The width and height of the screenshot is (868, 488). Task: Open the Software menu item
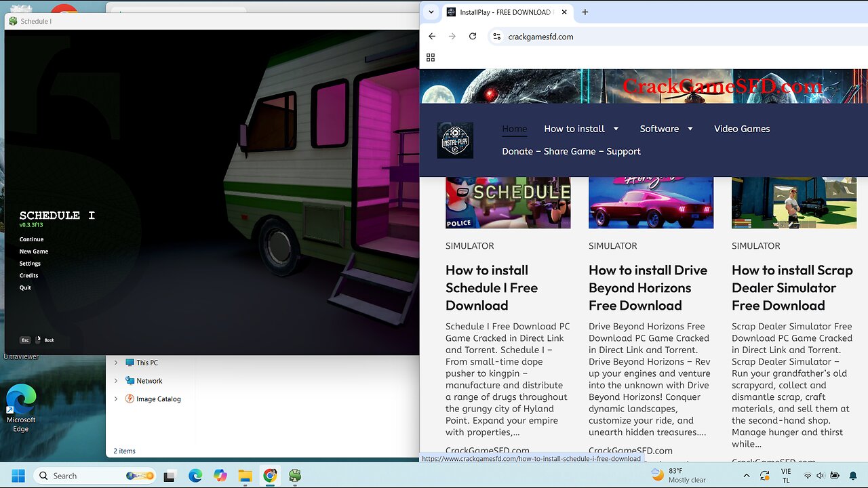tap(659, 129)
